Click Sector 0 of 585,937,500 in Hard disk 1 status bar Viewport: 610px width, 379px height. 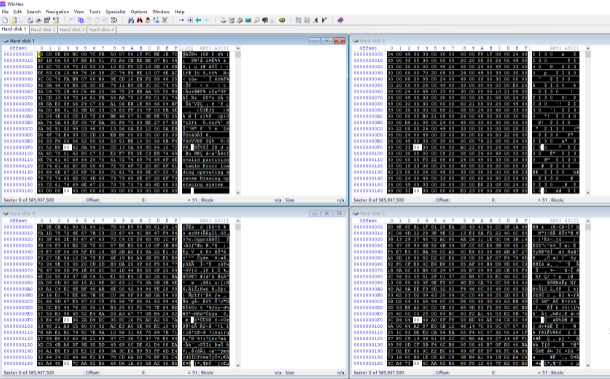click(x=28, y=200)
